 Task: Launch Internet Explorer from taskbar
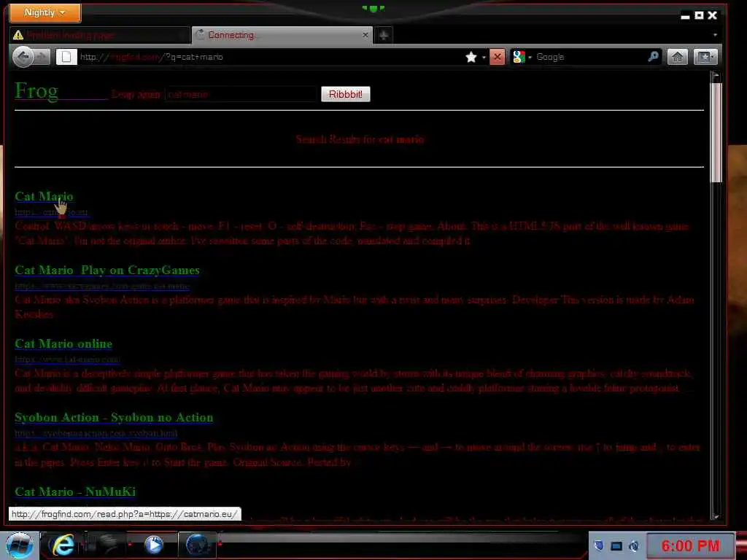[x=63, y=545]
